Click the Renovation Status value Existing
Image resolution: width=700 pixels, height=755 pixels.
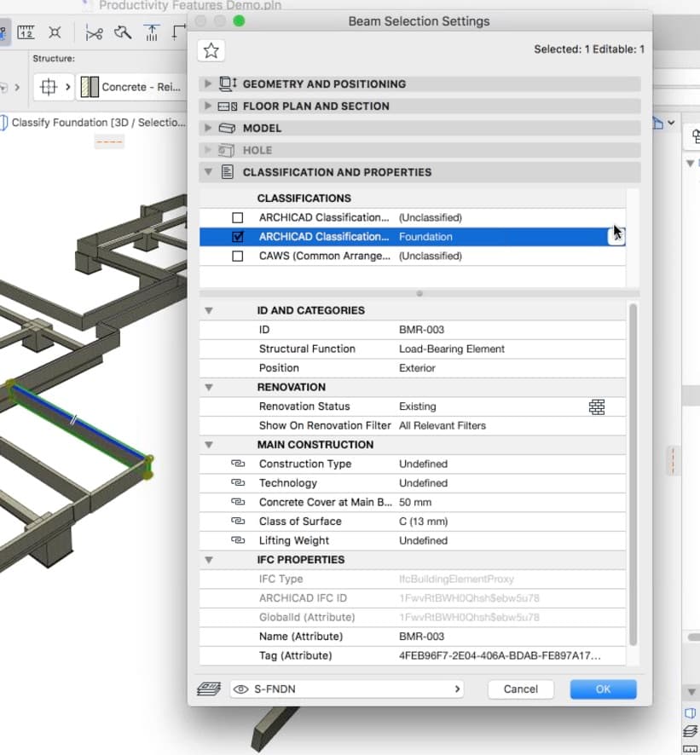point(417,406)
